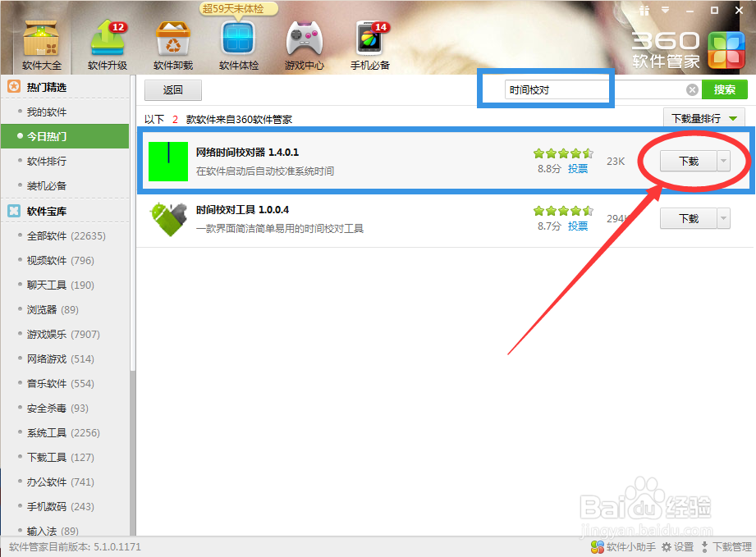Click the 23K file size text

pyautogui.click(x=616, y=162)
